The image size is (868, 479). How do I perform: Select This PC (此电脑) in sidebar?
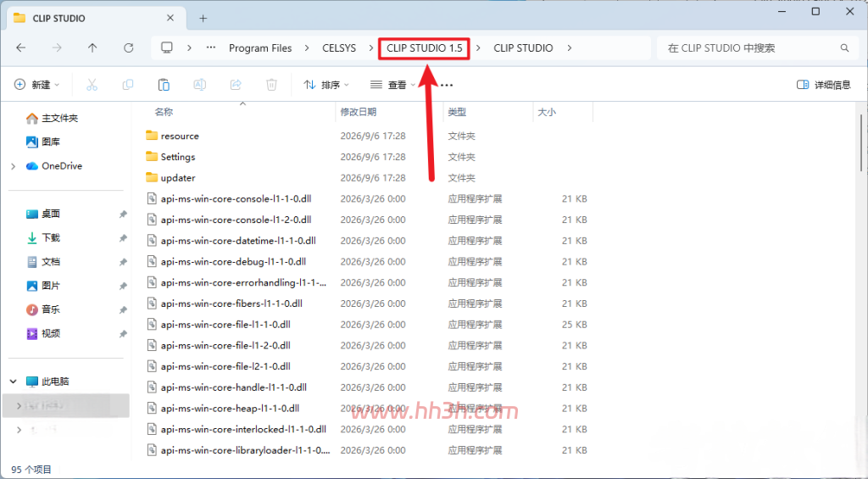click(47, 381)
